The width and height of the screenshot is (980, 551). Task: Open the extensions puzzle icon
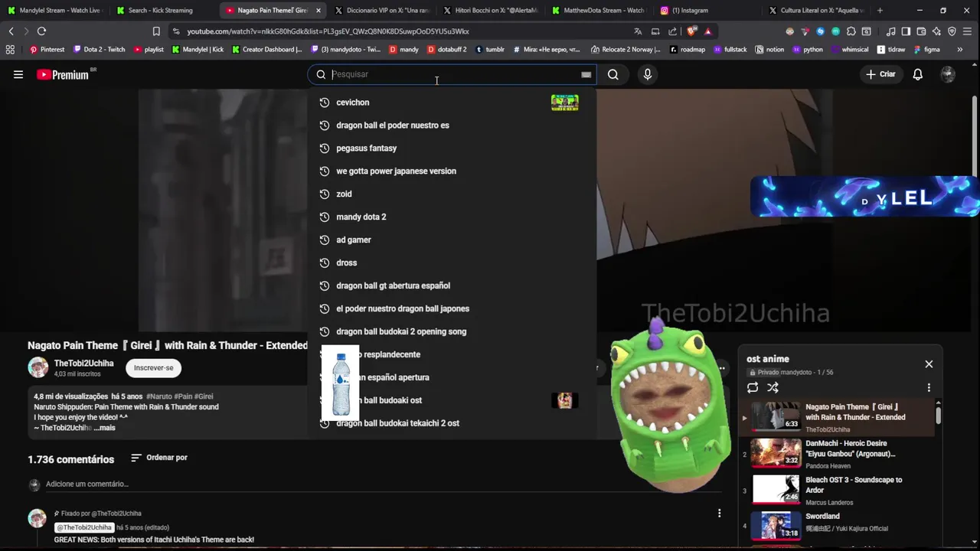[x=851, y=31]
